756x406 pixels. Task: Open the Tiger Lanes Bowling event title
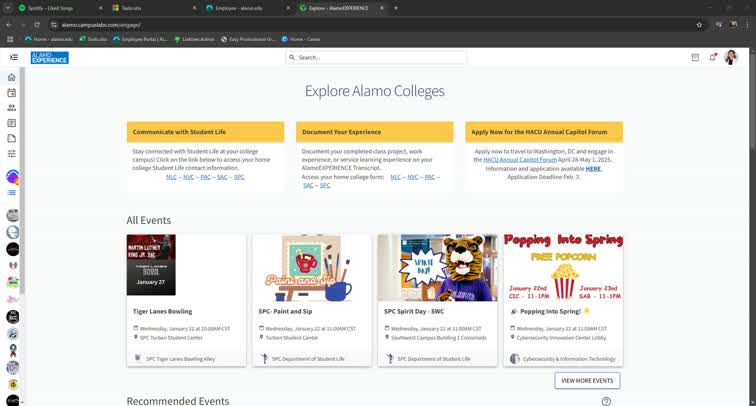pos(162,311)
